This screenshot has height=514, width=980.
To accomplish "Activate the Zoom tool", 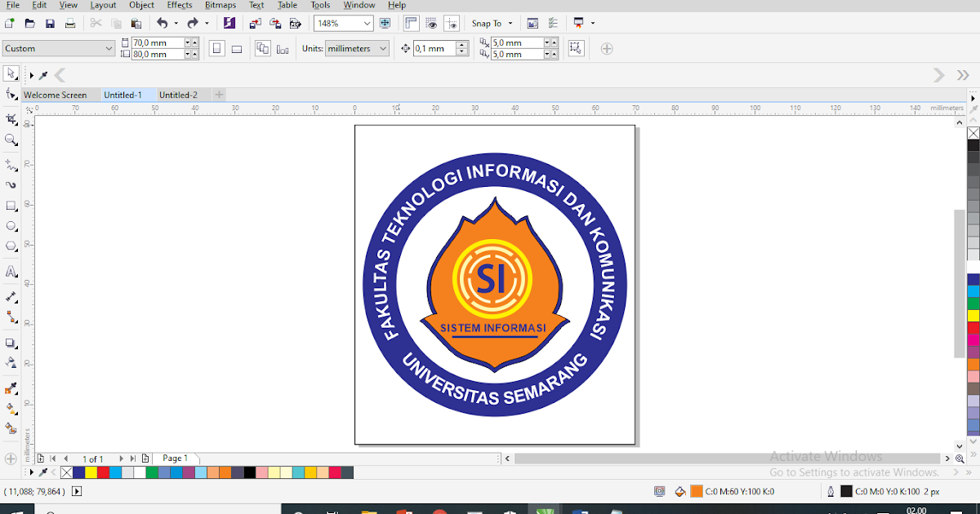I will pos(11,138).
